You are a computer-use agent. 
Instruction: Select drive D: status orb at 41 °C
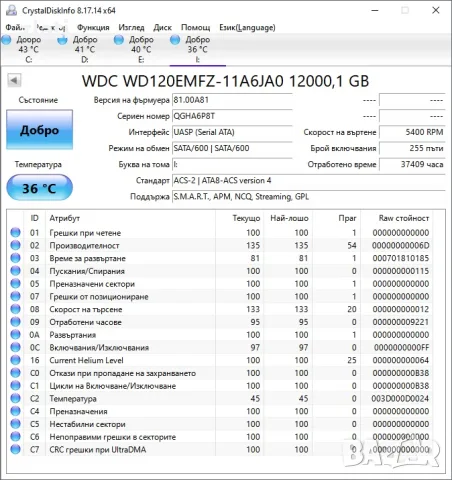(62, 40)
